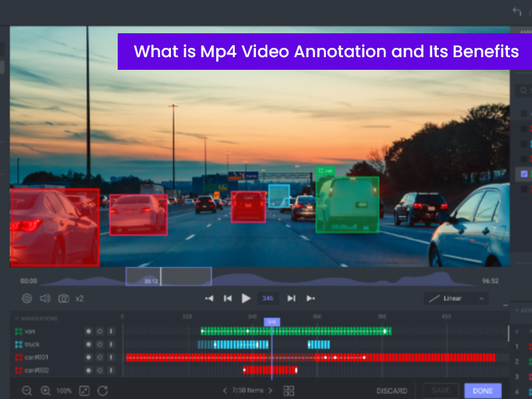
Task: Open the Linear interpolation dropdown
Action: [456, 299]
